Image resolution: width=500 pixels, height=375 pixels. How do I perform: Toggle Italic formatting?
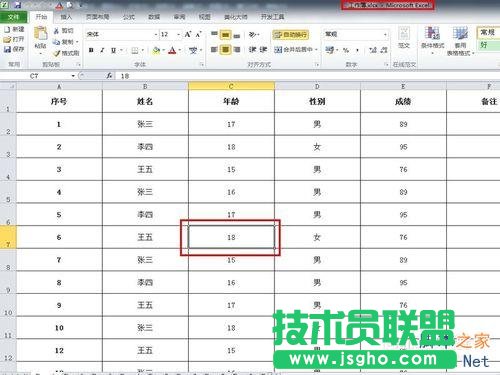pos(102,50)
